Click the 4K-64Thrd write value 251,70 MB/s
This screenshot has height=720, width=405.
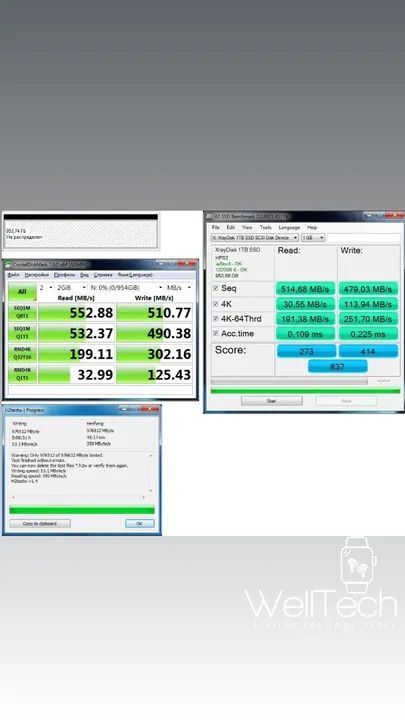[368, 319]
